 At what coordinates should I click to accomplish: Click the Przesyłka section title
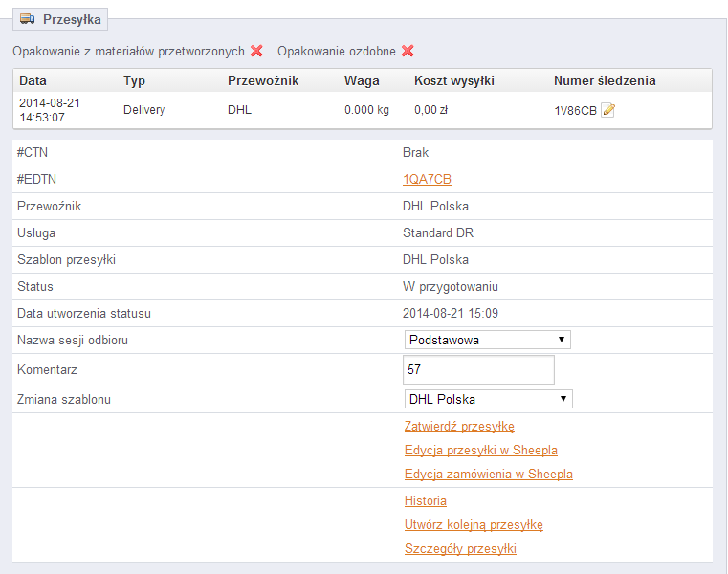[72, 19]
